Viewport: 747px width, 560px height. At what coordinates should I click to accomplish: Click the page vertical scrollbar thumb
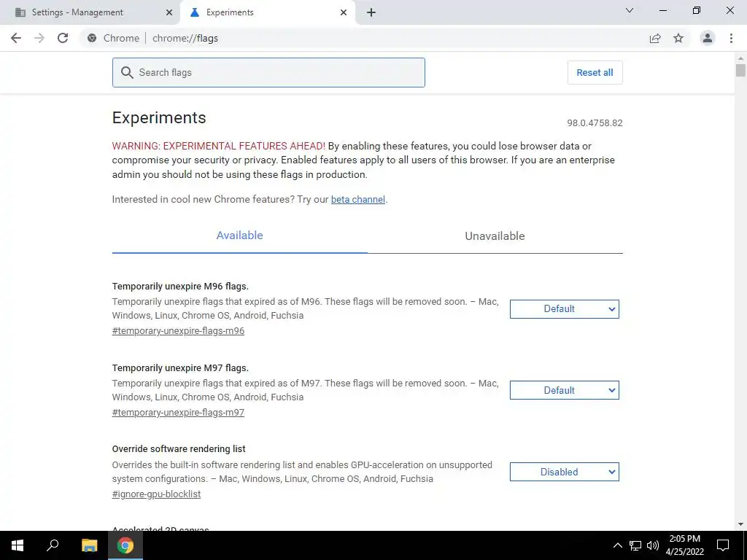tap(740, 70)
